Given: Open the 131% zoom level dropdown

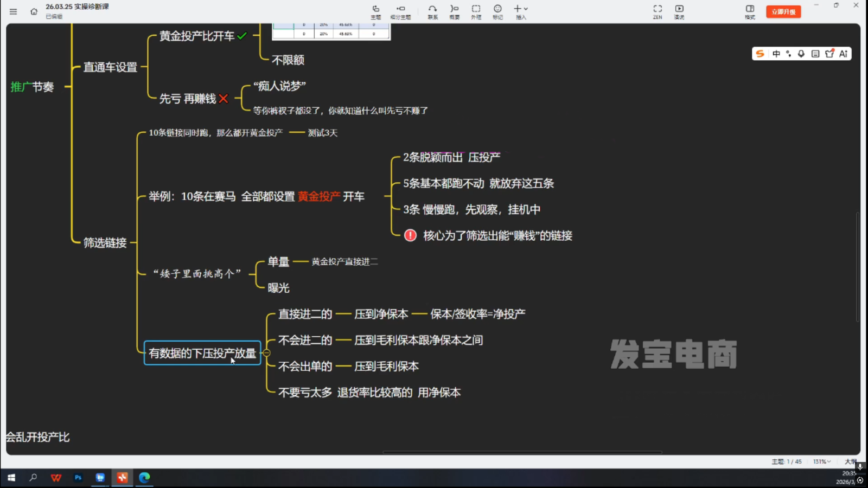Looking at the screenshot, I should [821, 461].
